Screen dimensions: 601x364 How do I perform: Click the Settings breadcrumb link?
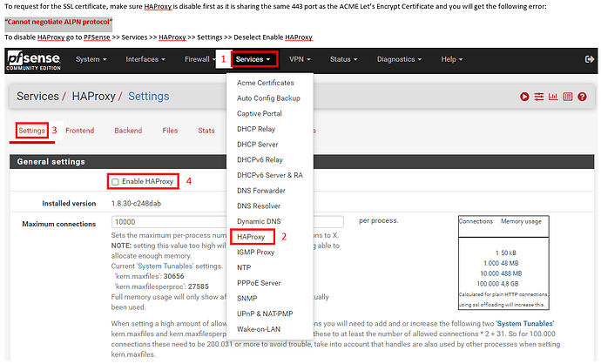(x=148, y=96)
